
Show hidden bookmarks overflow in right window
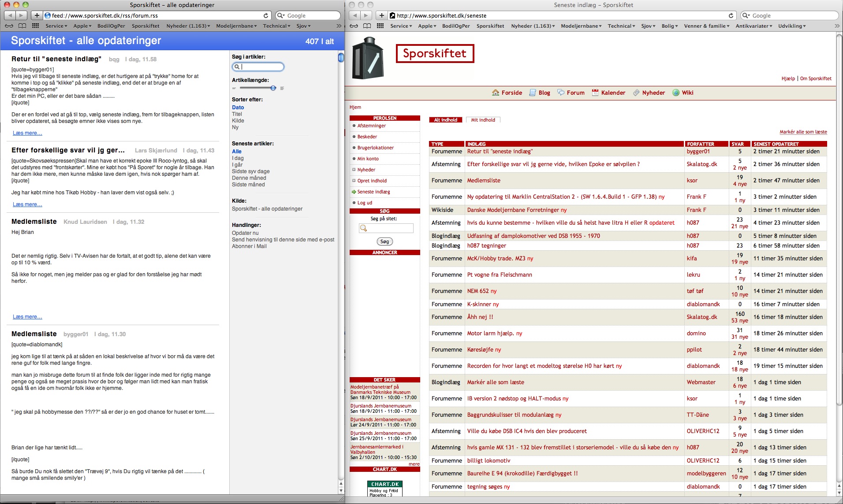[837, 26]
